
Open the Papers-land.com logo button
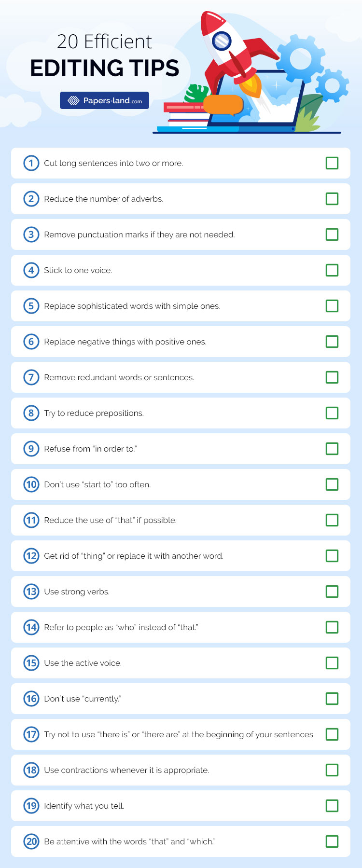tap(104, 100)
